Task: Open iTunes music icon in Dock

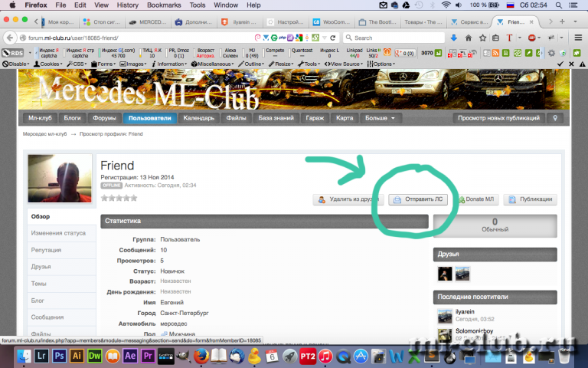Action: point(325,356)
